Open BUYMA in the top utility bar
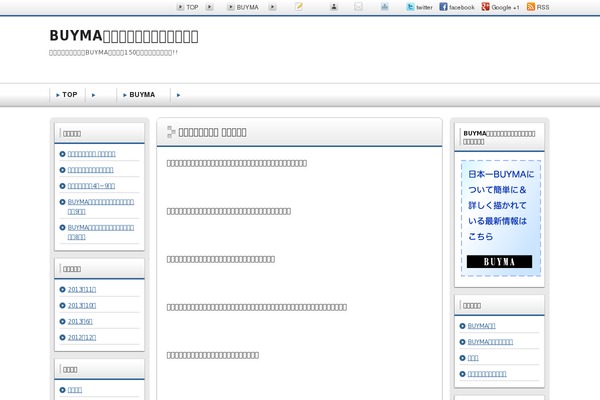Viewport: 600px width, 400px height. point(247,7)
